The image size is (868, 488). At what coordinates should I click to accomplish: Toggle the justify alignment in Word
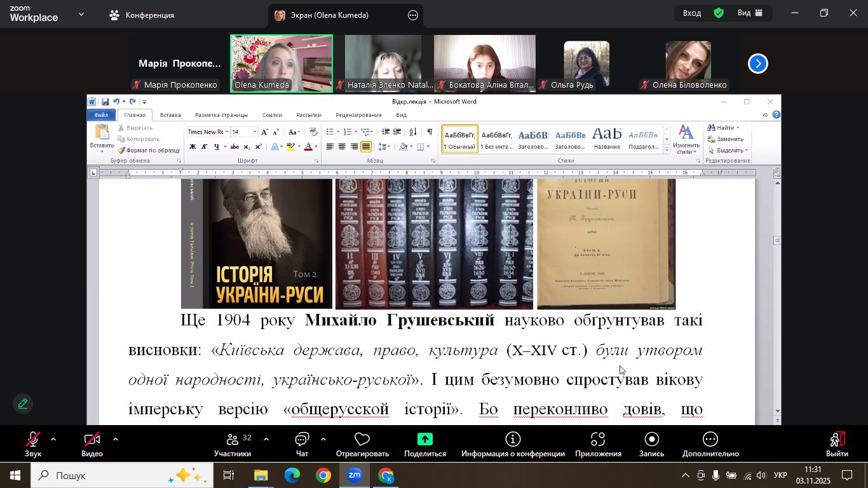click(366, 147)
